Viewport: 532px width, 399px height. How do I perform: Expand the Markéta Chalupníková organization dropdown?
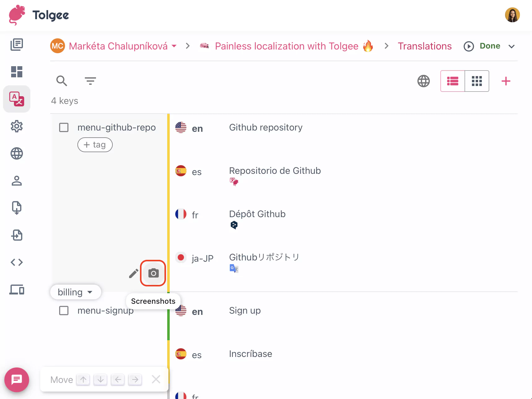pos(174,46)
